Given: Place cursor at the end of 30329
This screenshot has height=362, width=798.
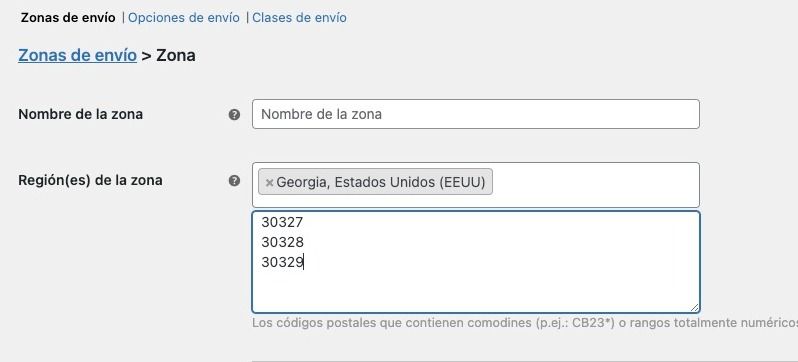Looking at the screenshot, I should (304, 262).
